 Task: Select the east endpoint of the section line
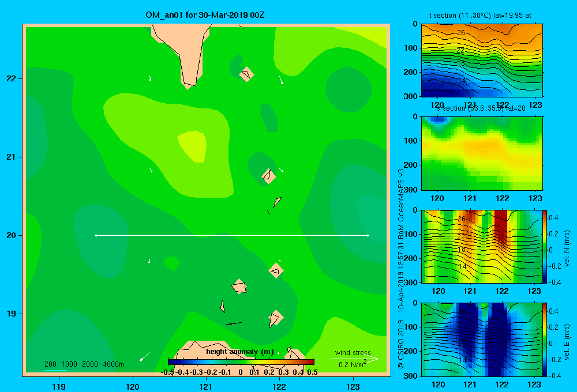(368, 235)
